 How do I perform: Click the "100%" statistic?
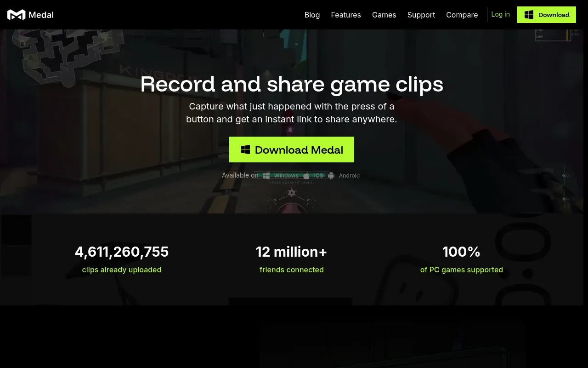(x=462, y=252)
